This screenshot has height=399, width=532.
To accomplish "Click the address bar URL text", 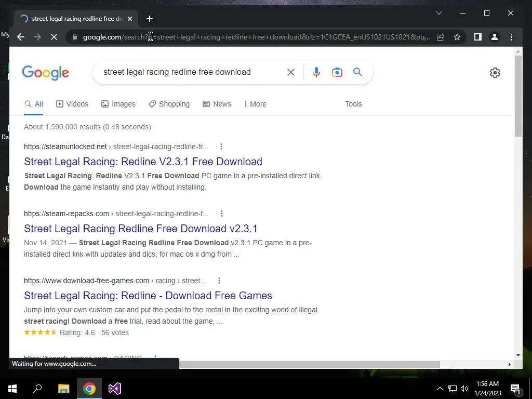I will pos(256,37).
